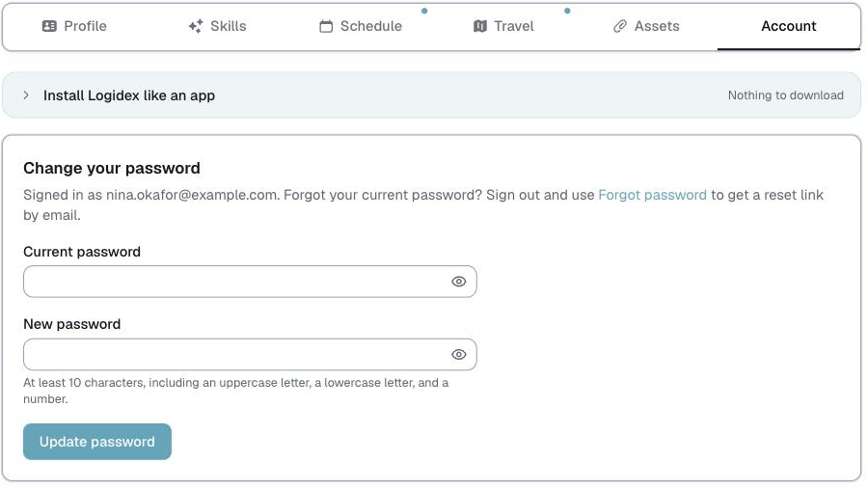Click the Travel map icon

480,26
